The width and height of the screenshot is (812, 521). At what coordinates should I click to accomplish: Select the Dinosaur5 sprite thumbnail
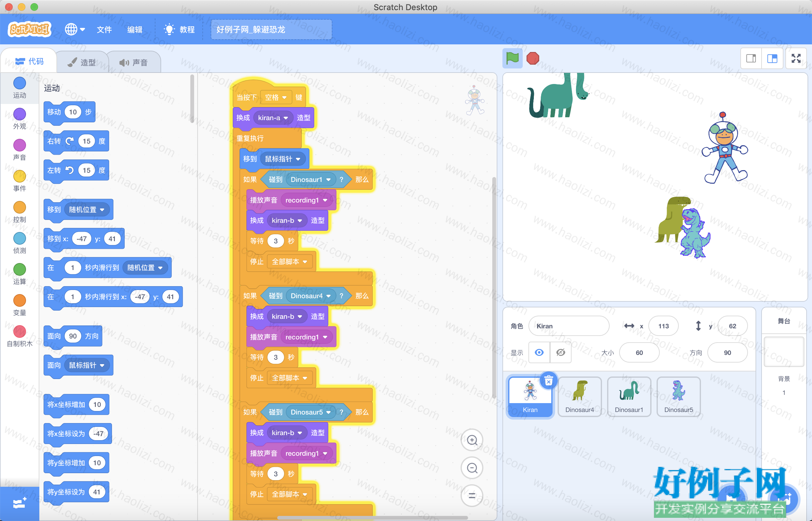pyautogui.click(x=678, y=397)
